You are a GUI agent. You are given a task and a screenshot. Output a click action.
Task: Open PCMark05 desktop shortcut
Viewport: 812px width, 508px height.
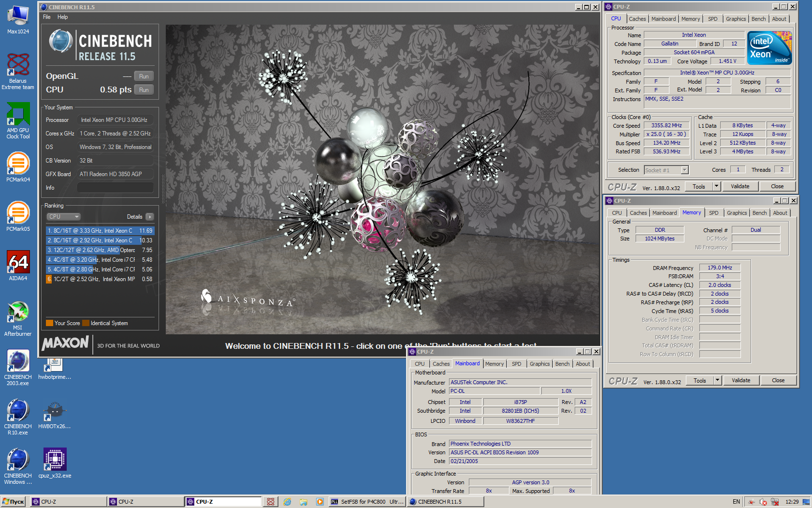tap(18, 217)
